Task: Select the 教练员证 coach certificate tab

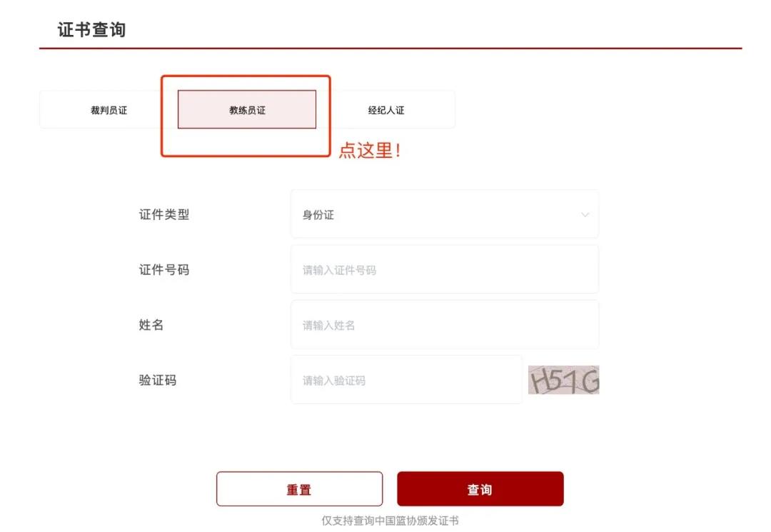Action: (246, 109)
